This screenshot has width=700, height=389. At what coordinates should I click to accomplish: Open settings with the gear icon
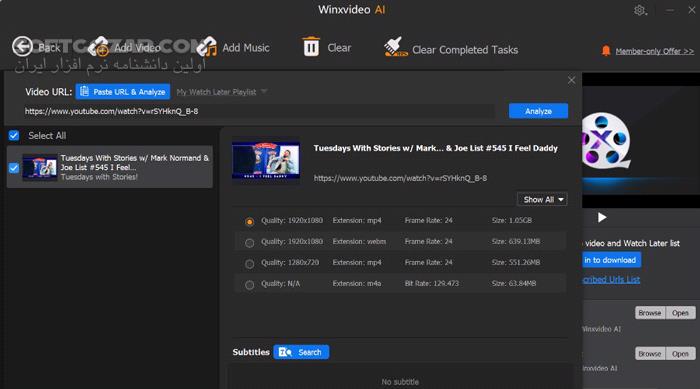[x=640, y=10]
